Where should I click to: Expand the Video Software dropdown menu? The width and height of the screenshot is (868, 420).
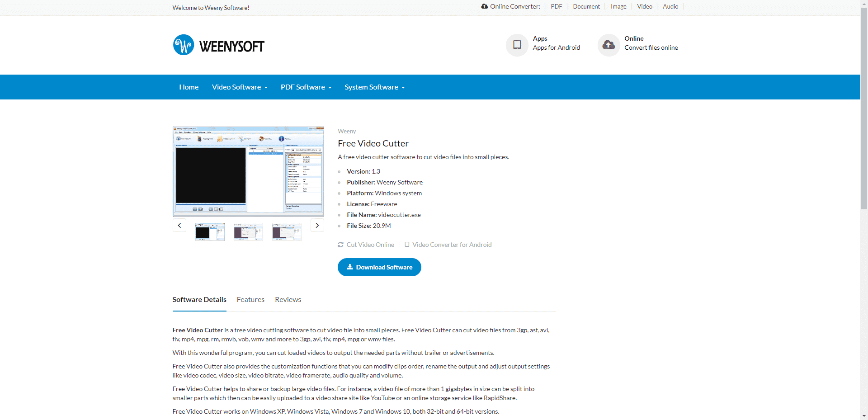[x=240, y=87]
